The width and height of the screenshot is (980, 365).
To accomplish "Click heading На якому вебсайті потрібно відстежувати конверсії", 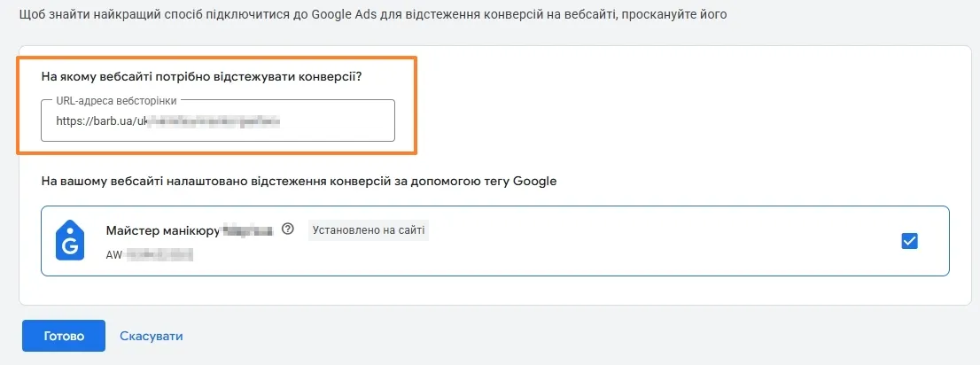I will (202, 77).
